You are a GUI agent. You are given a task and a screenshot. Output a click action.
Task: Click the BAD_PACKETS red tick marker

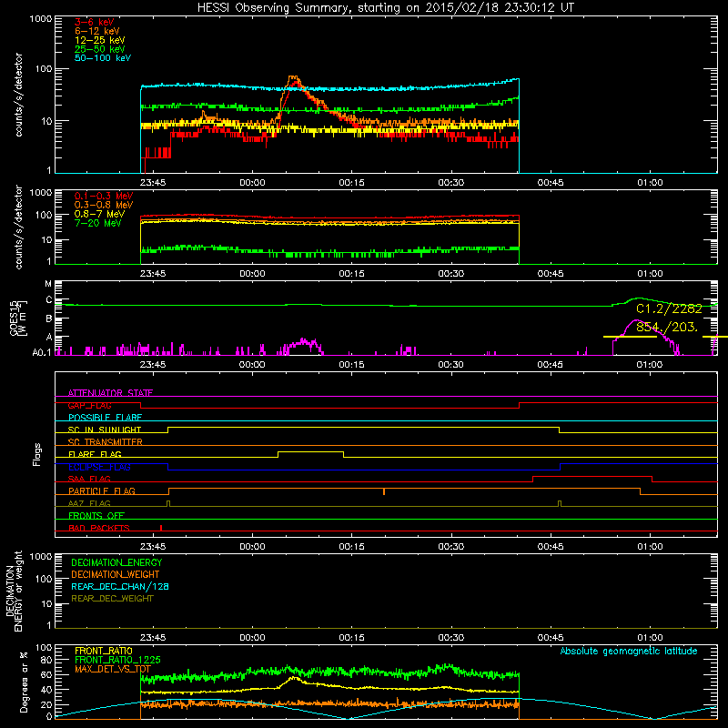coord(161,528)
